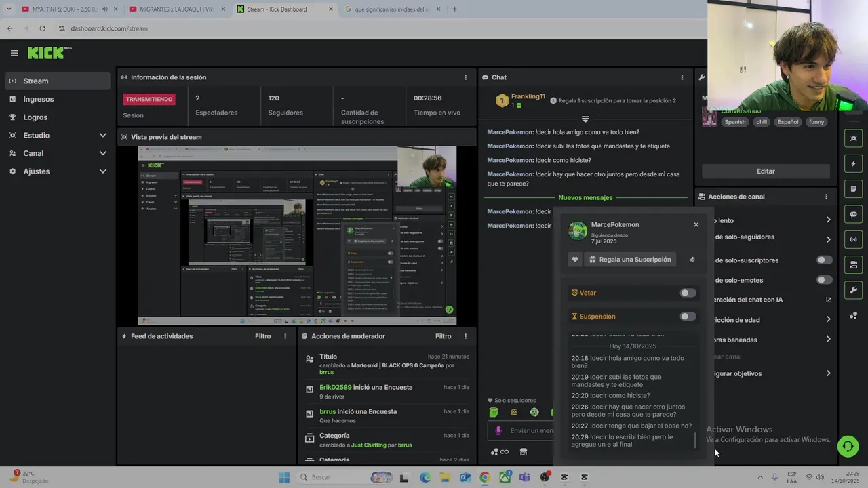Click the wrench icon in right sidebar
This screenshot has height=488, width=868.
[853, 290]
